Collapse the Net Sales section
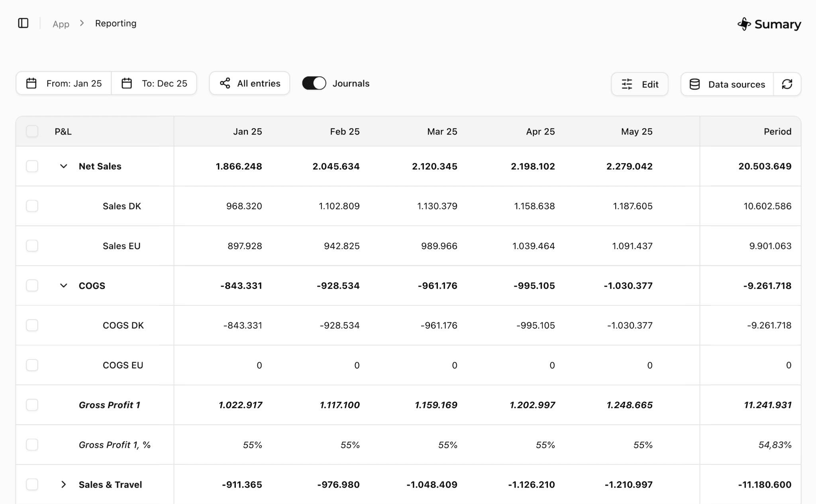 click(64, 166)
